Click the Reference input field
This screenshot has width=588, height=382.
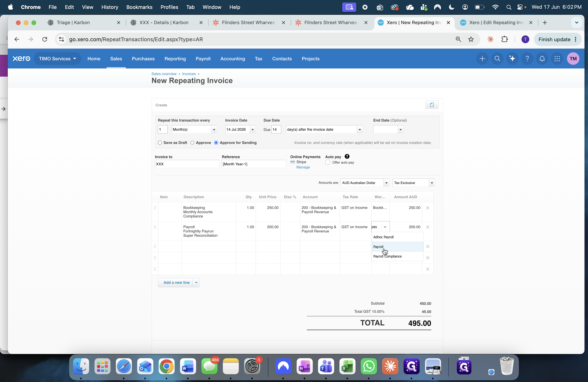(254, 164)
